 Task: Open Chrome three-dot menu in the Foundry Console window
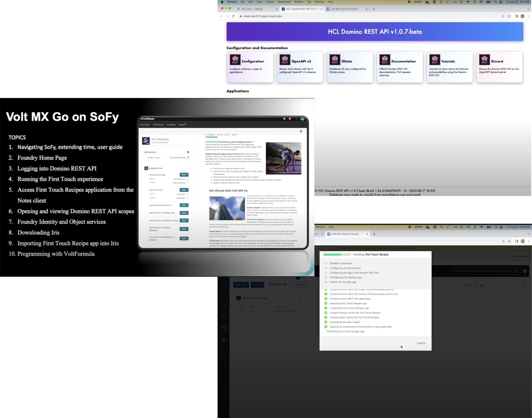(529, 242)
